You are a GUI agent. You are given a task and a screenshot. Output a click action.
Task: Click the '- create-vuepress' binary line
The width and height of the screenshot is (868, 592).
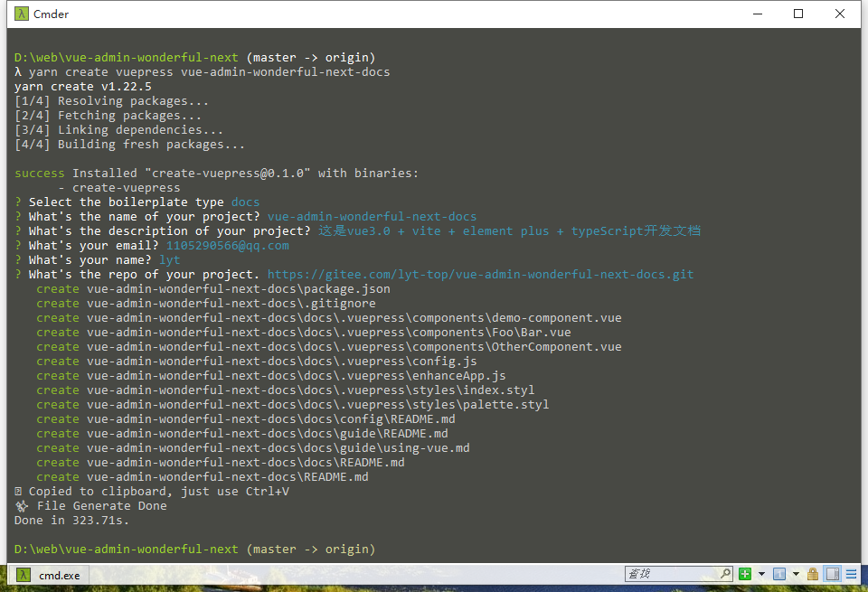click(119, 188)
